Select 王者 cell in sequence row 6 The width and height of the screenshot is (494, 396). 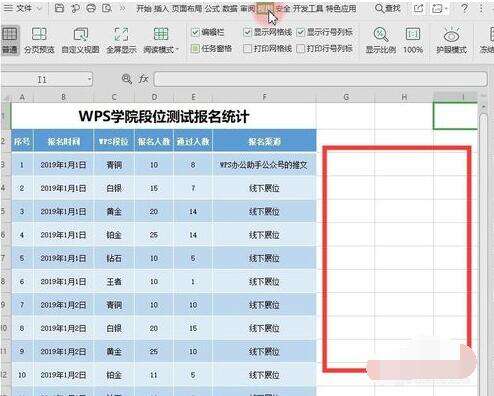tap(114, 281)
